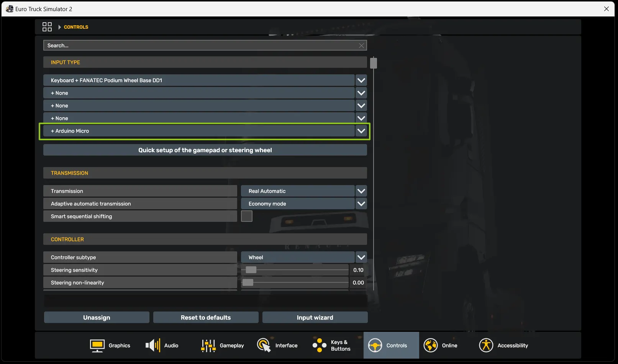Open Controller subtype Wheel dropdown
This screenshot has width=618, height=364.
coord(361,257)
